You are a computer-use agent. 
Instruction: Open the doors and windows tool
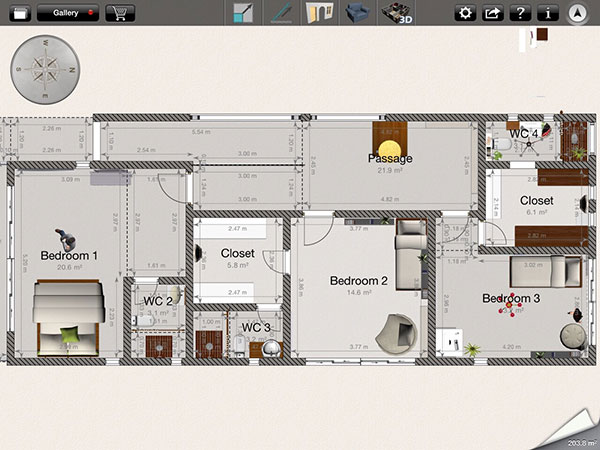click(x=318, y=13)
